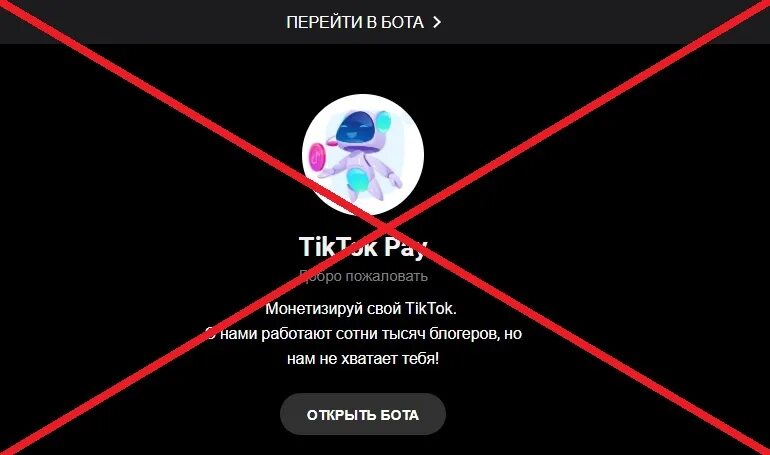Screen dimensions: 770x455
Task: Open the robot avatar profile picture
Action: 363,155
